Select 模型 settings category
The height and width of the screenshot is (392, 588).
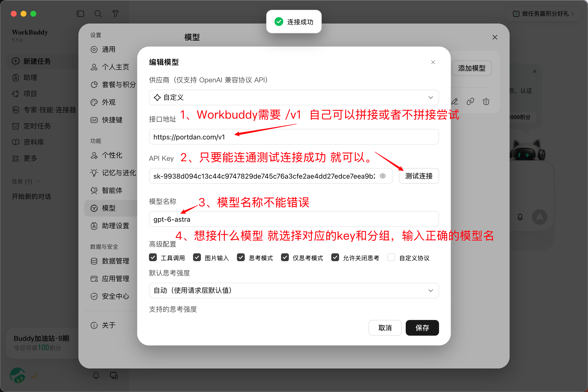(x=110, y=208)
